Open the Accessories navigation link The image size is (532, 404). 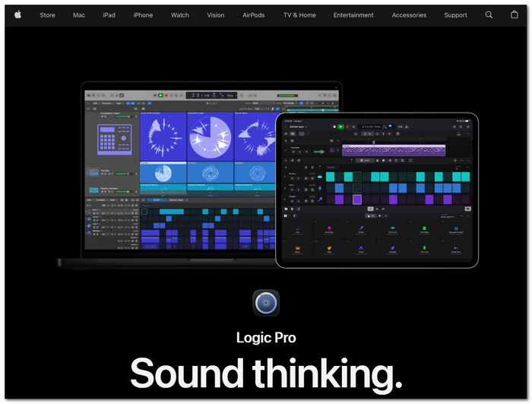point(409,15)
